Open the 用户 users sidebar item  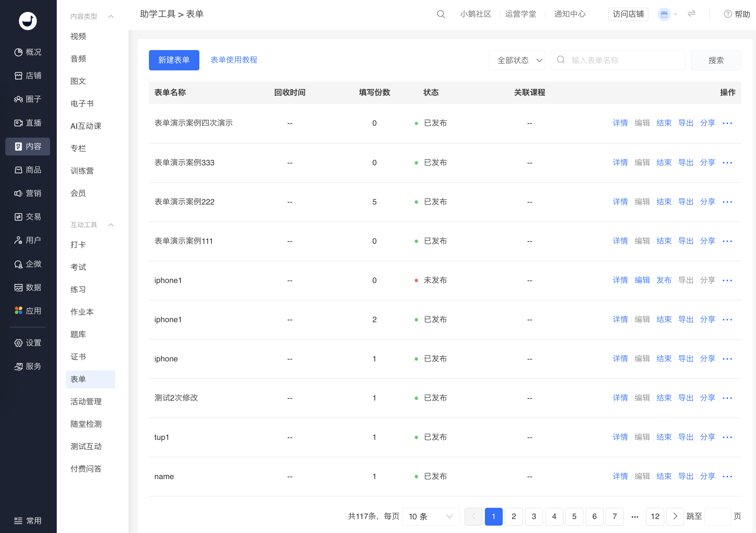(28, 240)
